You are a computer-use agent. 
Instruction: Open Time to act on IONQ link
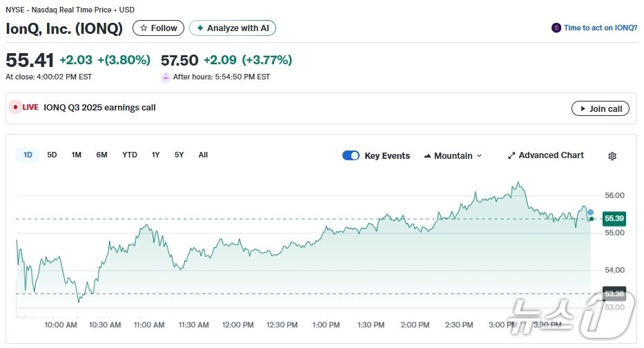[599, 28]
